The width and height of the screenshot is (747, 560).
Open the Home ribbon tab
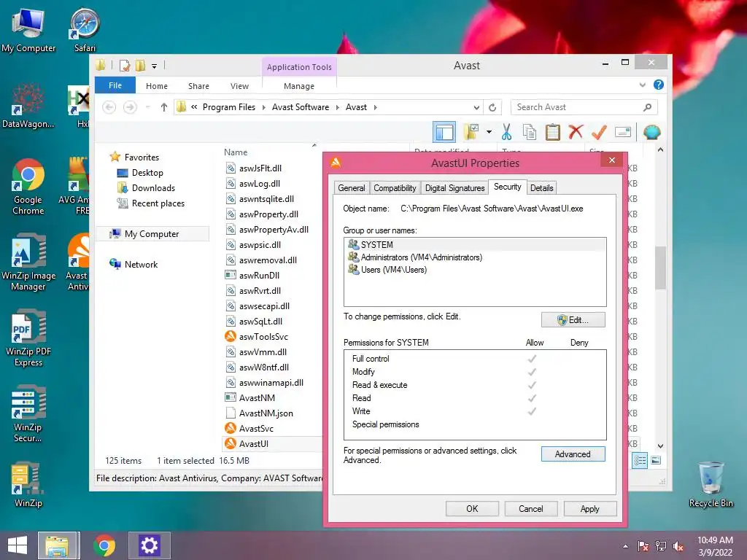tap(157, 86)
